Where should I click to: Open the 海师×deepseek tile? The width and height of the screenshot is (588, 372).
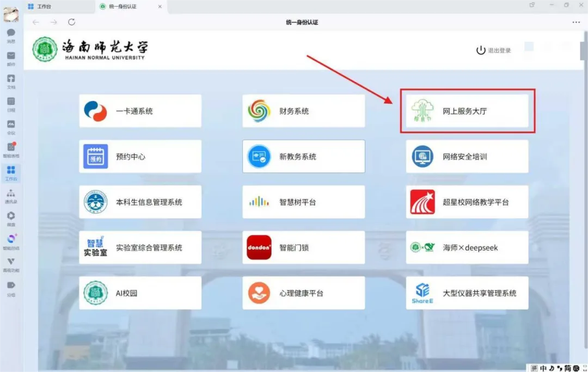pyautogui.click(x=467, y=247)
